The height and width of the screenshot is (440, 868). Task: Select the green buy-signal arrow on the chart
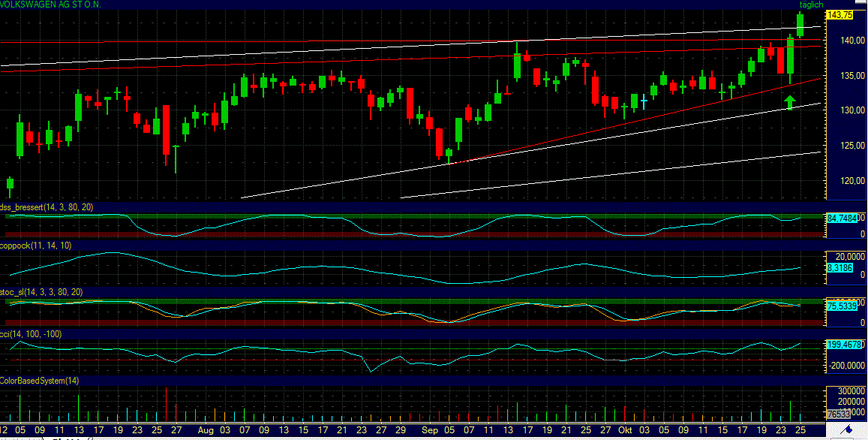(x=788, y=101)
